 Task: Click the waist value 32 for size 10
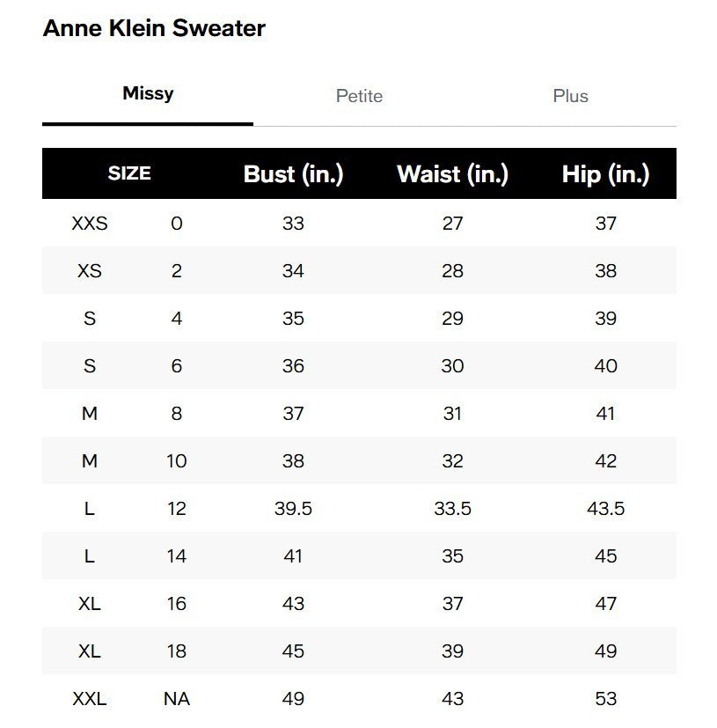click(453, 461)
